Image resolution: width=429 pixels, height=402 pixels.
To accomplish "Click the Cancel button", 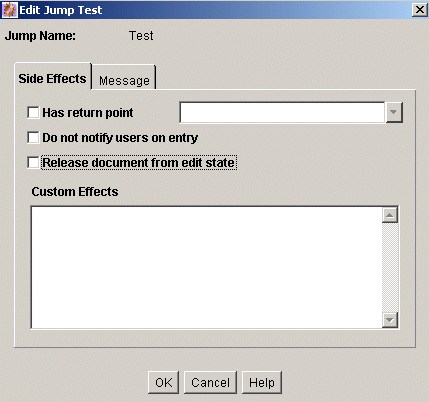I will tap(210, 382).
